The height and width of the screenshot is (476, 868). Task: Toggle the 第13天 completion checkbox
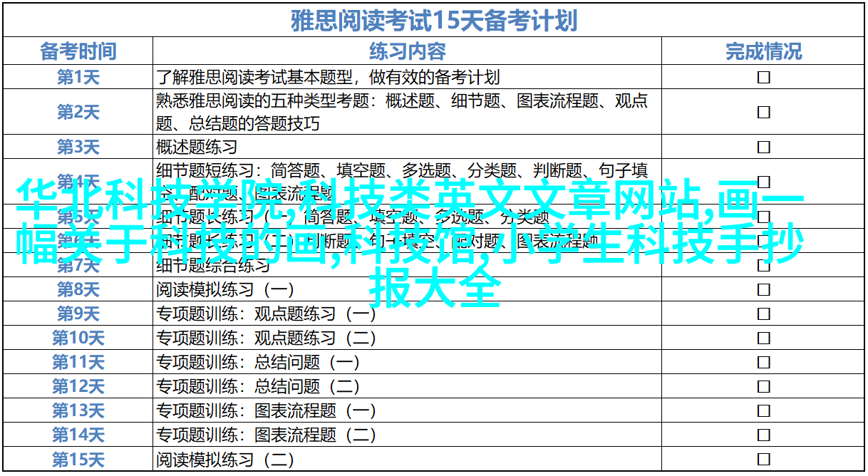point(763,410)
